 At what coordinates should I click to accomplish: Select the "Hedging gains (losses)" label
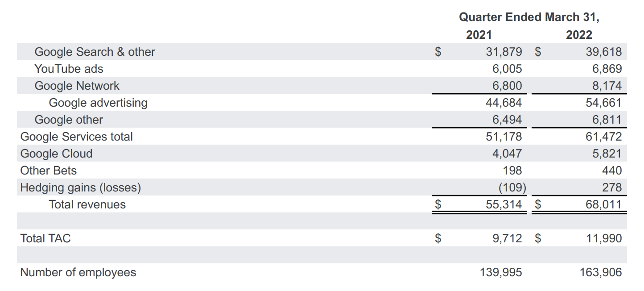(81, 187)
